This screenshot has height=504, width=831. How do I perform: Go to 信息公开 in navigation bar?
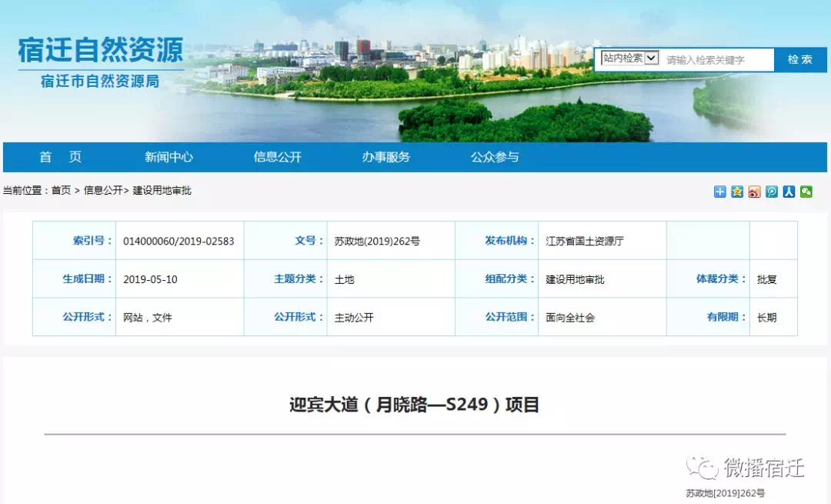pyautogui.click(x=277, y=157)
